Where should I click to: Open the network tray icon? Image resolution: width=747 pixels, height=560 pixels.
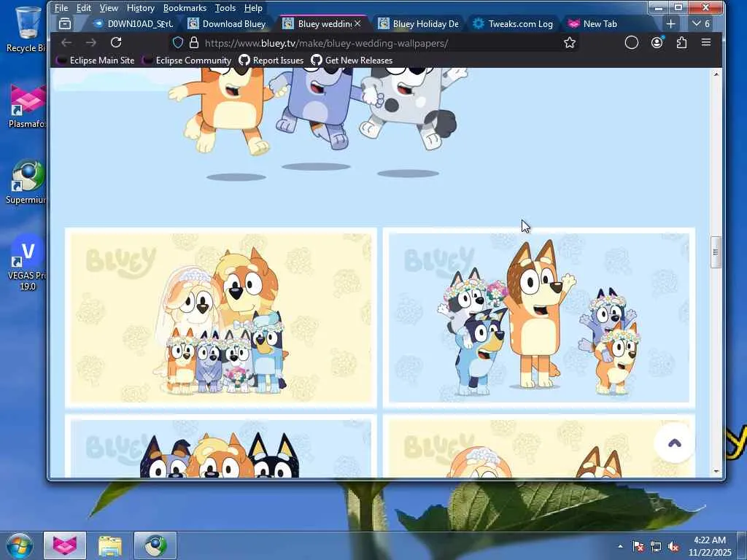[x=656, y=547]
